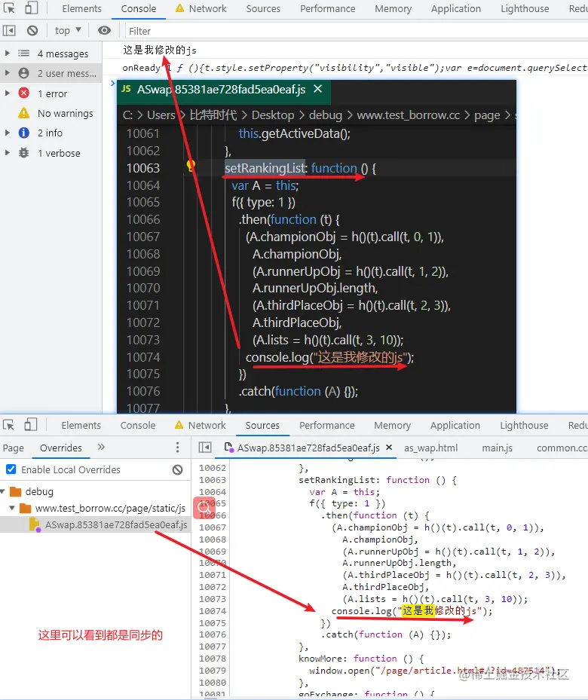Image resolution: width=588 pixels, height=700 pixels.
Task: Switch to Overrides pane in Sources
Action: pos(61,448)
